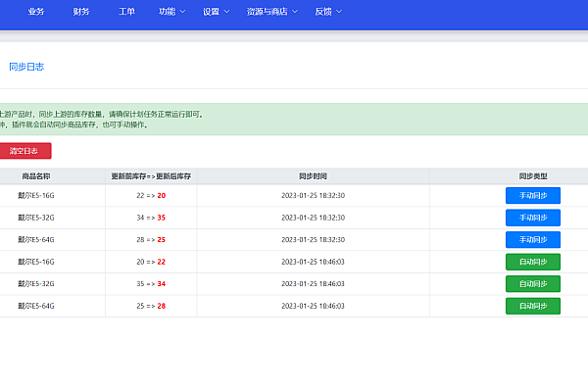Click product name in 22 => 20 row
This screenshot has width=588, height=392.
(x=36, y=195)
